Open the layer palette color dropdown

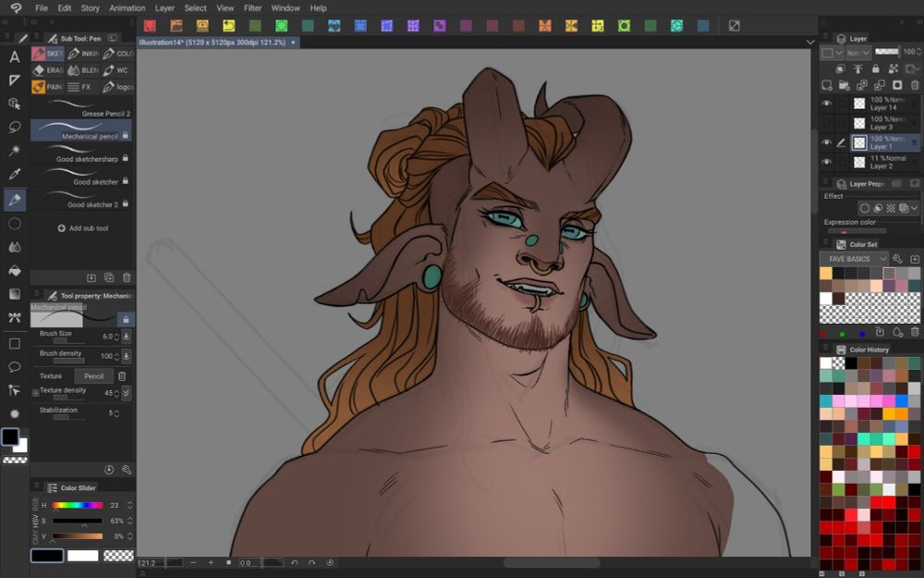point(833,53)
